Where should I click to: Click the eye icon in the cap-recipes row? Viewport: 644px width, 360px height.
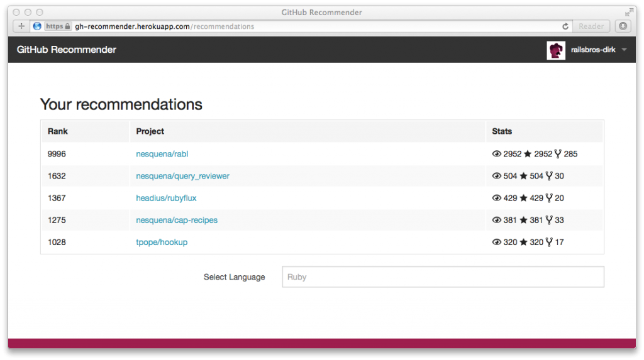(496, 221)
